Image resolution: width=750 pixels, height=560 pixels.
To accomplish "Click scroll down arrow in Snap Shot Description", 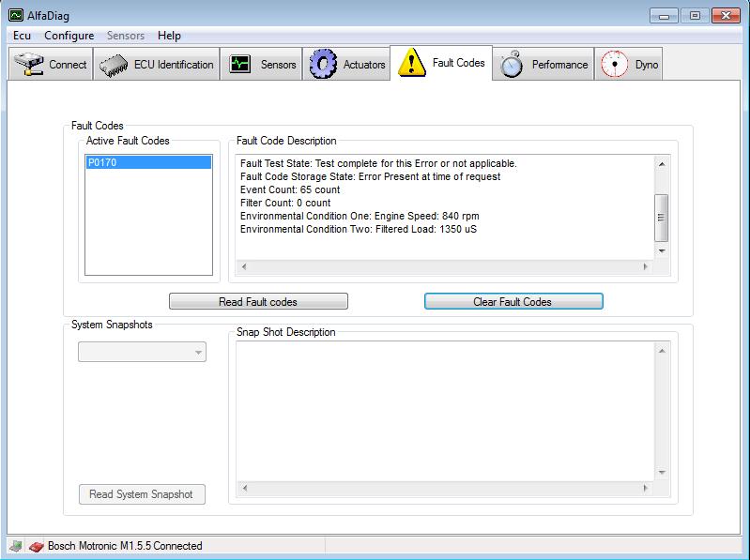I will click(662, 472).
